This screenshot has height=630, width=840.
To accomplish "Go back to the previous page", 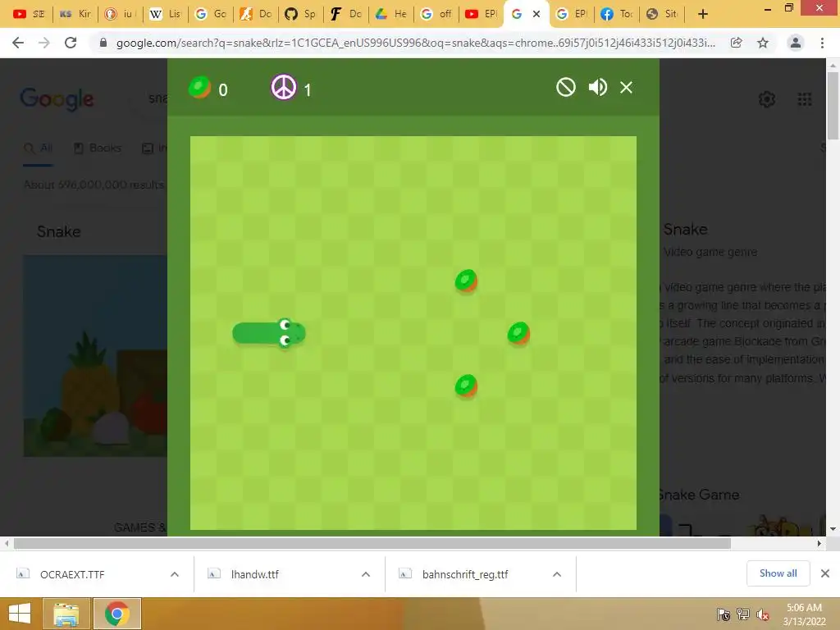I will 18,43.
